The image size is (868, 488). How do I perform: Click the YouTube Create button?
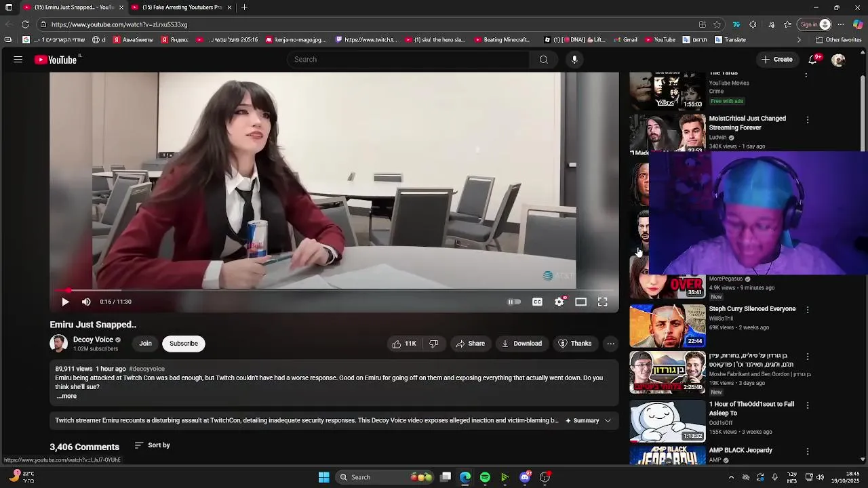point(776,60)
